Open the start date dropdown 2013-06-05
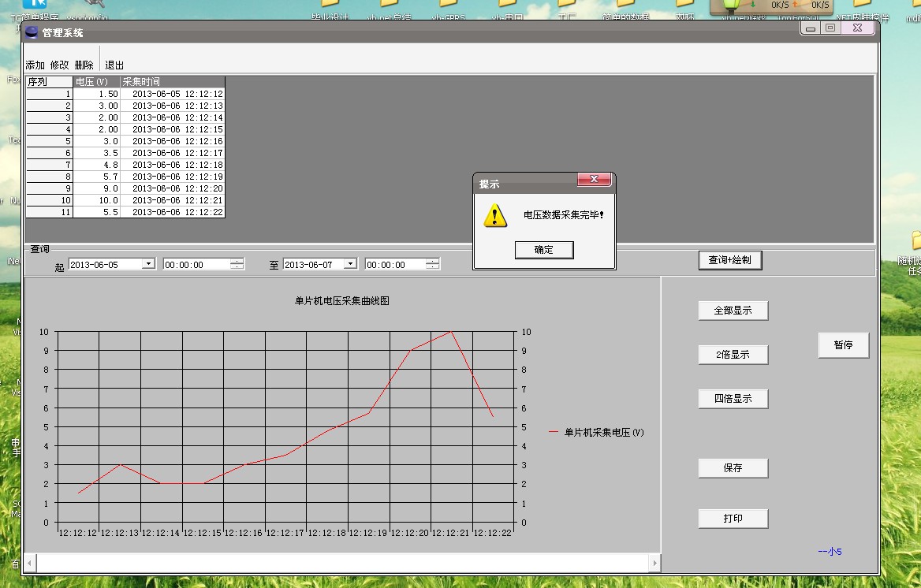Viewport: 921px width, 588px height. [148, 264]
